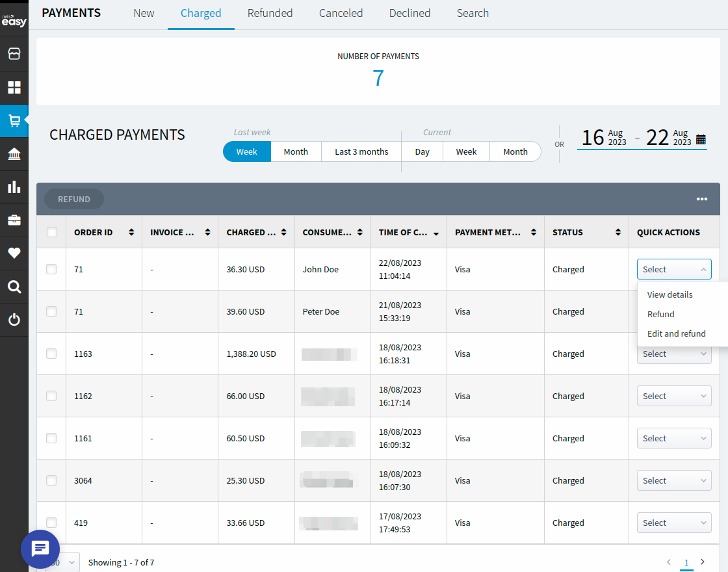This screenshot has height=572, width=728.
Task: Open the store icon in sidebar
Action: click(14, 54)
